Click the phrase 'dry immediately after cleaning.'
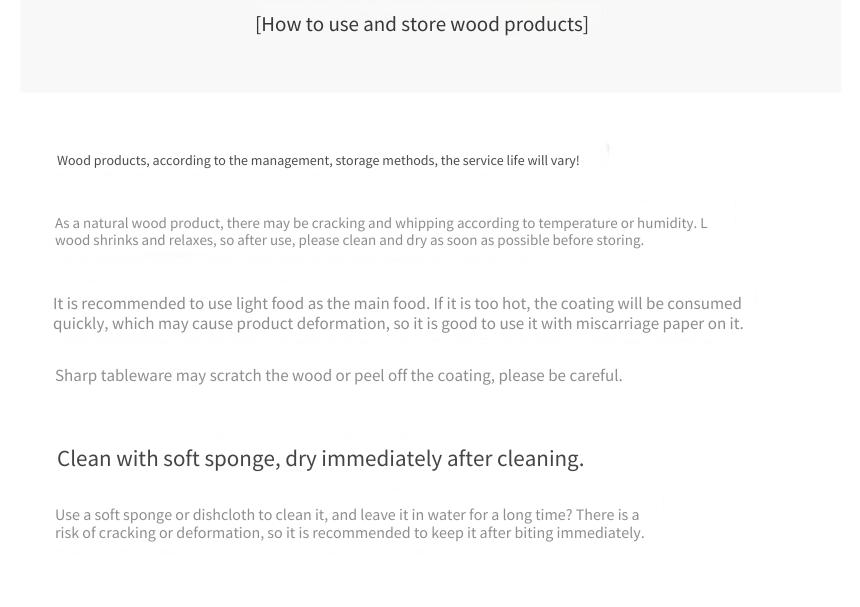The width and height of the screenshot is (860, 607). 434,458
